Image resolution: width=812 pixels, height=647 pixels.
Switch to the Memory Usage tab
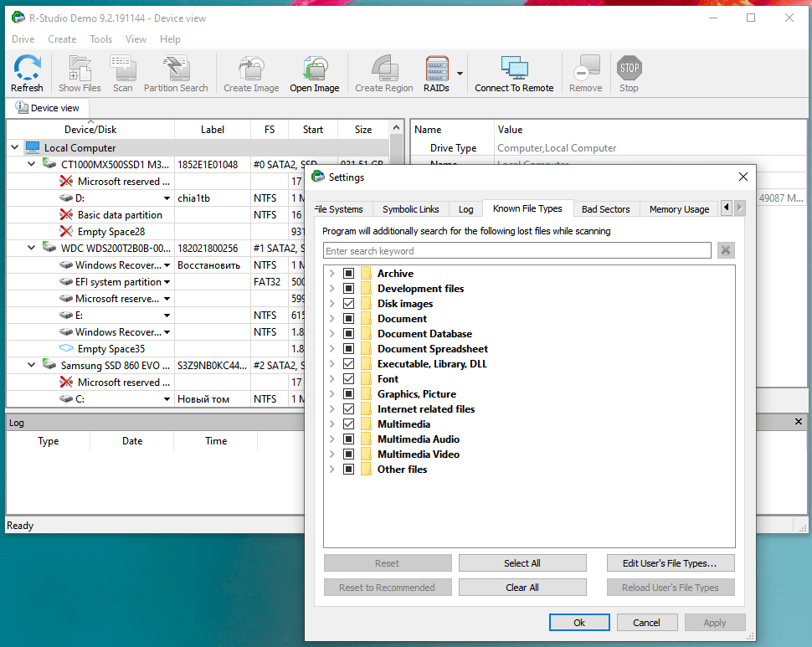point(679,209)
